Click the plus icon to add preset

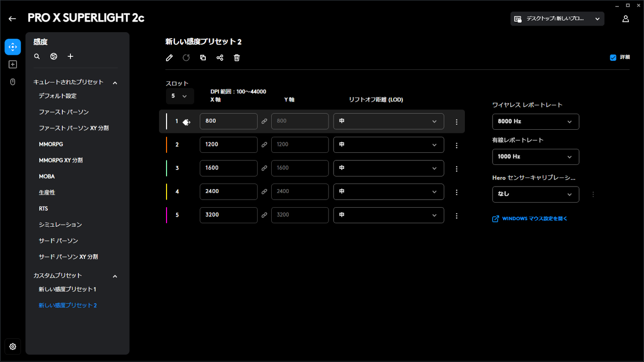(x=70, y=56)
